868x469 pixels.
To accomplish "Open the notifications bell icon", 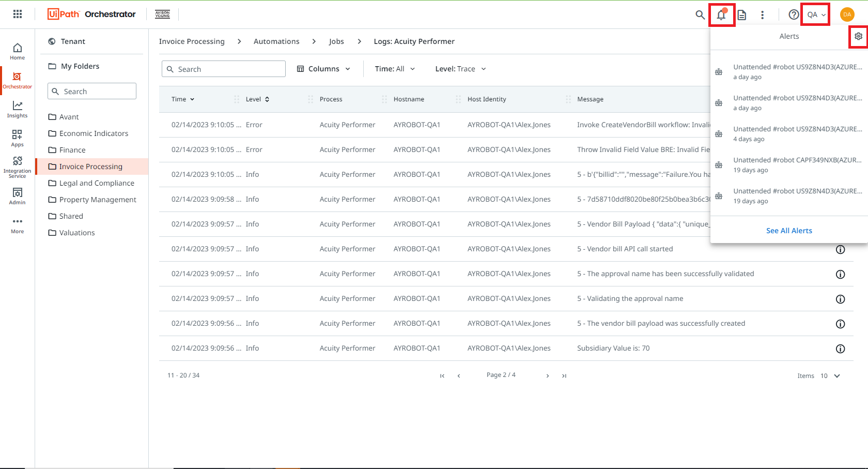I will coord(722,15).
